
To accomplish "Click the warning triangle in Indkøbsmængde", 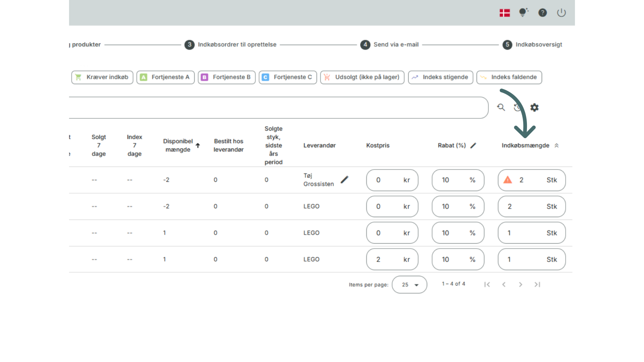I will pos(508,180).
